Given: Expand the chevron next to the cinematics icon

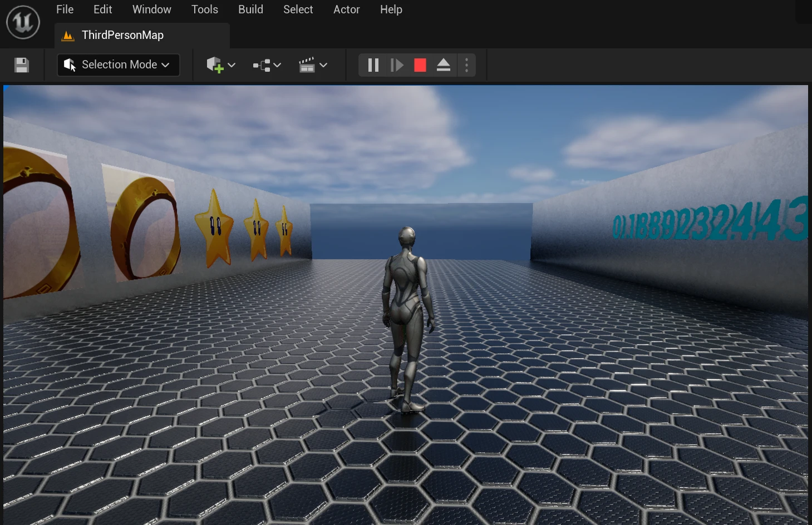Looking at the screenshot, I should point(323,65).
